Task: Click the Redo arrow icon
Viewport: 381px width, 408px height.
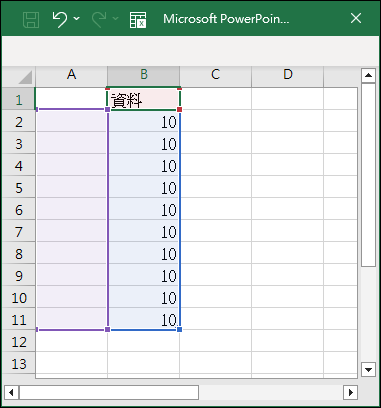Action: click(x=99, y=19)
